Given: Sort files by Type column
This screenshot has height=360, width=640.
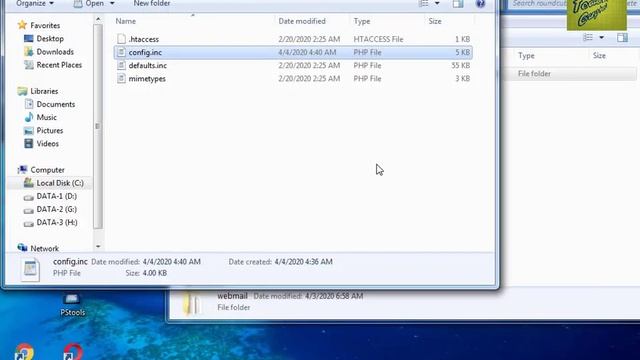Looking at the screenshot, I should 362,21.
